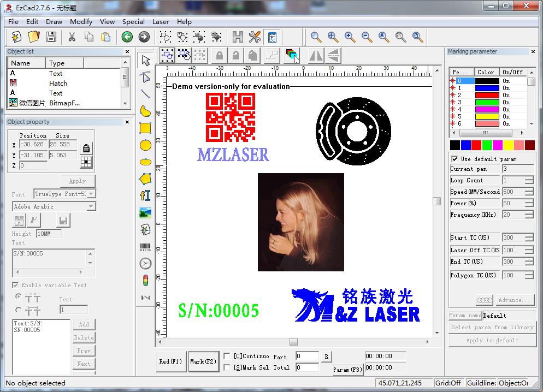Screen dimensions: 543x392
Task: Open the Draw menu
Action: click(54, 21)
